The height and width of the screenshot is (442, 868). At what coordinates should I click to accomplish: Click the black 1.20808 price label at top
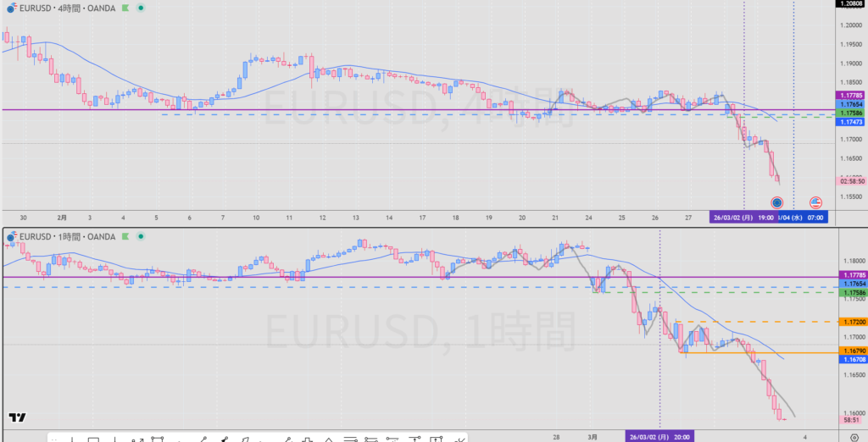click(x=850, y=4)
